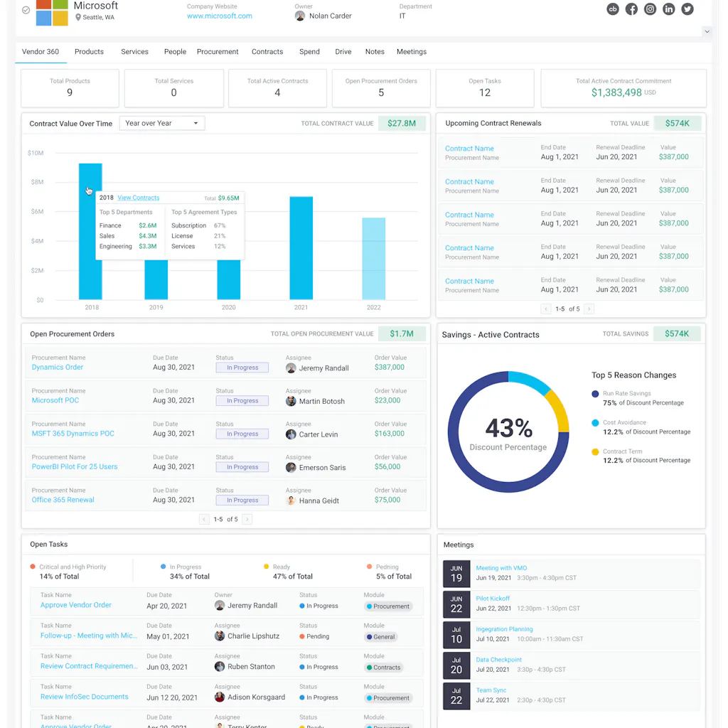
Task: Click Nolan Carder's avatar icon
Action: tap(300, 16)
